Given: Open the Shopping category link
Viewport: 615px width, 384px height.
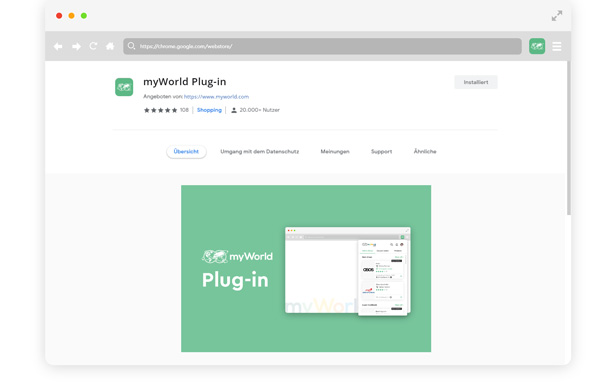Looking at the screenshot, I should pyautogui.click(x=209, y=110).
